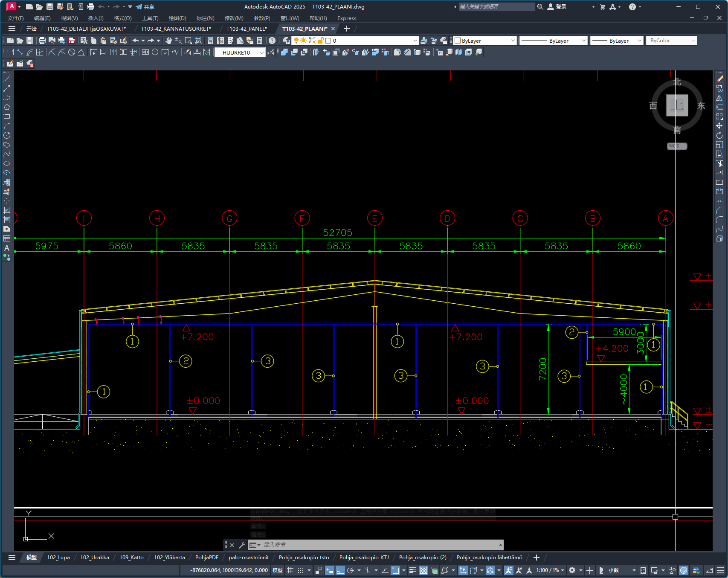This screenshot has width=728, height=578.
Task: Click the Save floppy disk icon
Action: click(30, 41)
